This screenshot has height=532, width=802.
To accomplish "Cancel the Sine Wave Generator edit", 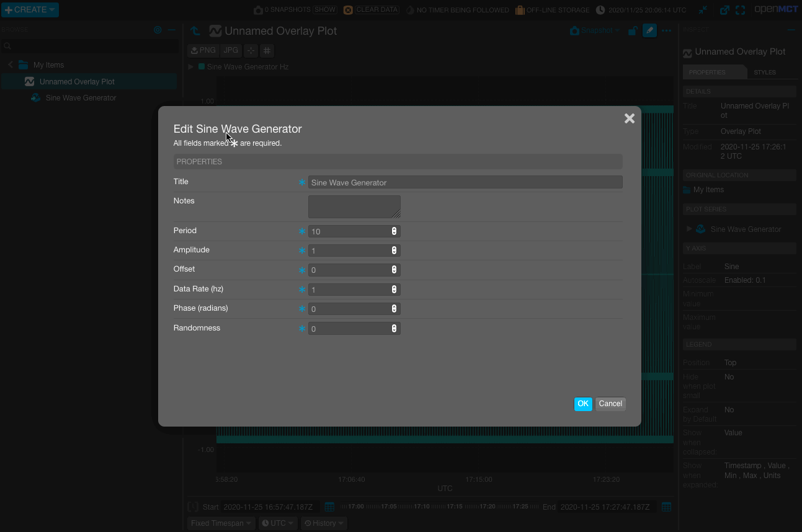I will click(x=610, y=404).
